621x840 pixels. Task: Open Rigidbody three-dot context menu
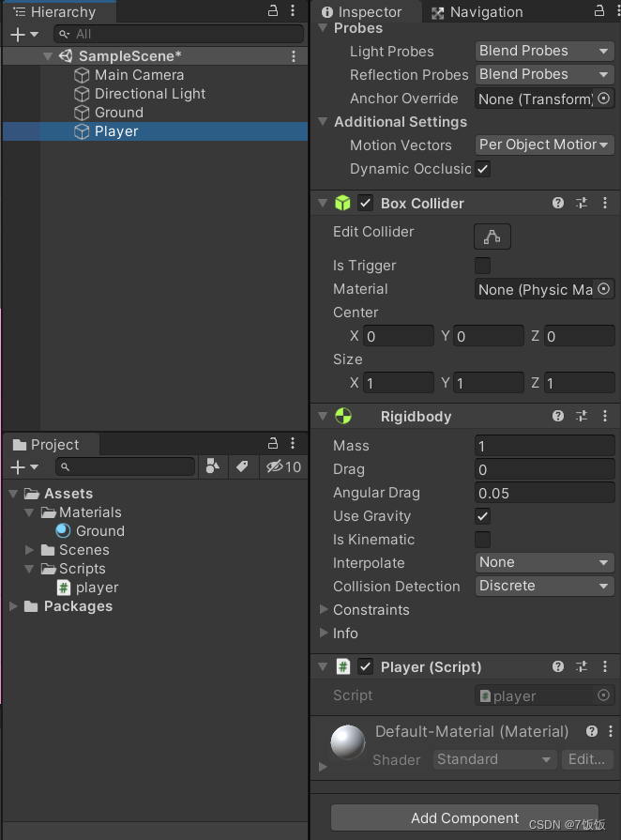[x=605, y=417]
